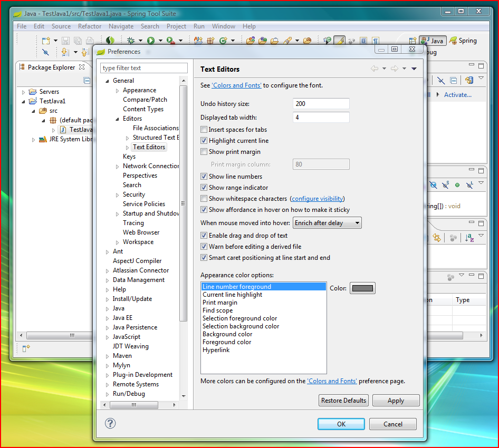Expand JRE System Library node
The height and width of the screenshot is (448, 499).
33,140
